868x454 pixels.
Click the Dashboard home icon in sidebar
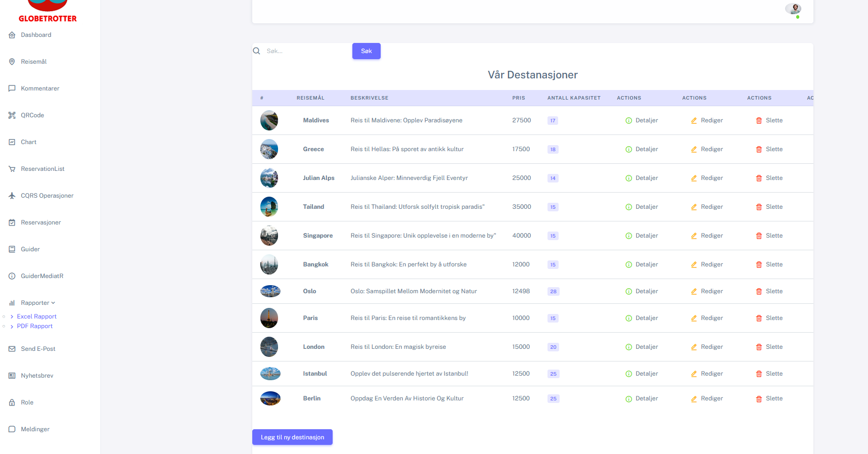(12, 35)
